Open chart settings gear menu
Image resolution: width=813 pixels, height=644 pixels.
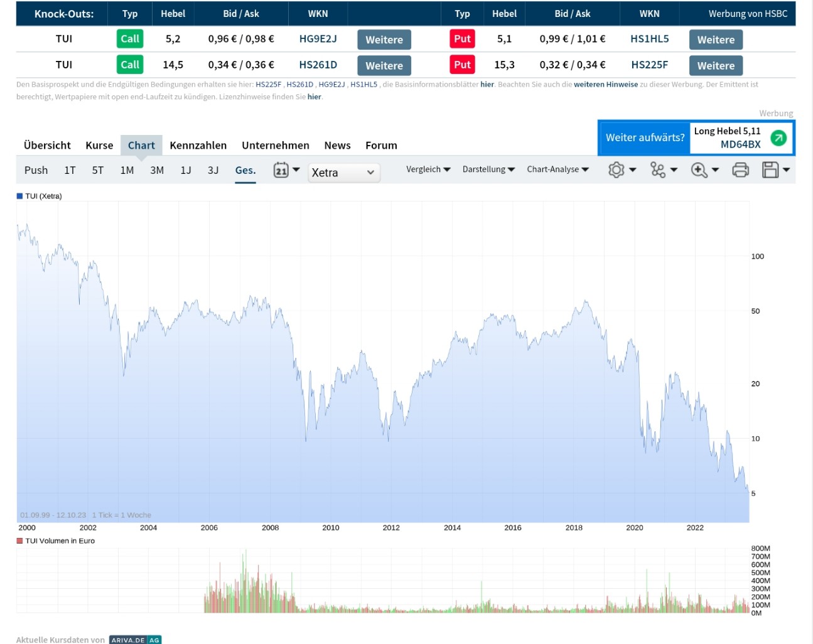(x=616, y=170)
